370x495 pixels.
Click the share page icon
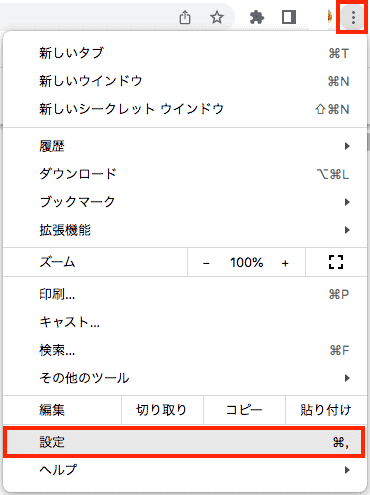point(185,17)
